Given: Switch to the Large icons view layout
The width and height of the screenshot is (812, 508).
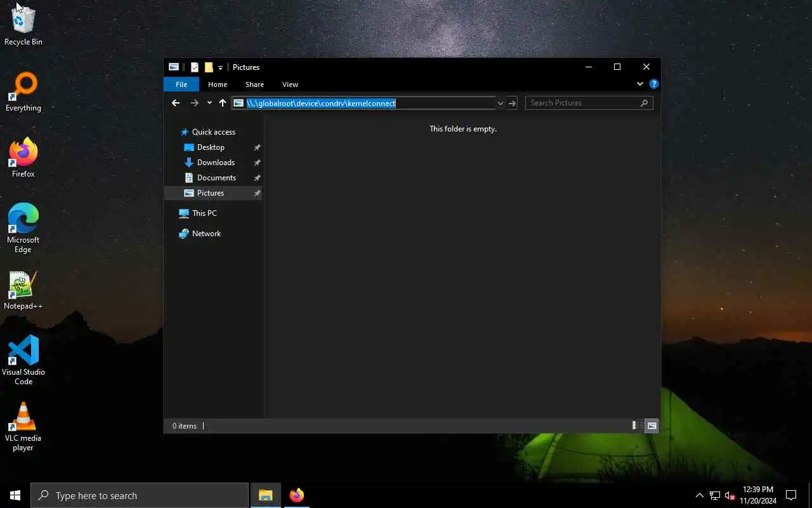Looking at the screenshot, I should point(652,425).
